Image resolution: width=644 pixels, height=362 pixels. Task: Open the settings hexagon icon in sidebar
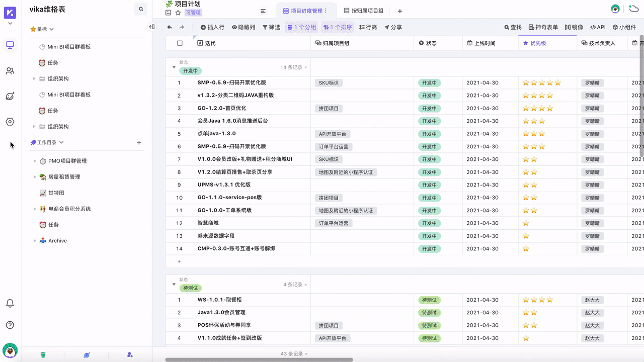click(10, 121)
